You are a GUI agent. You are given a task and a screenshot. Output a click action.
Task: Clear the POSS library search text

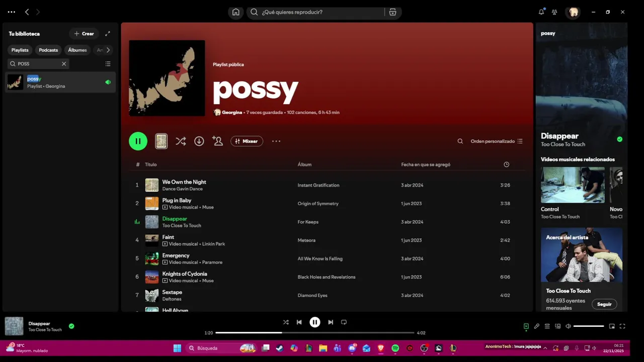(x=64, y=64)
